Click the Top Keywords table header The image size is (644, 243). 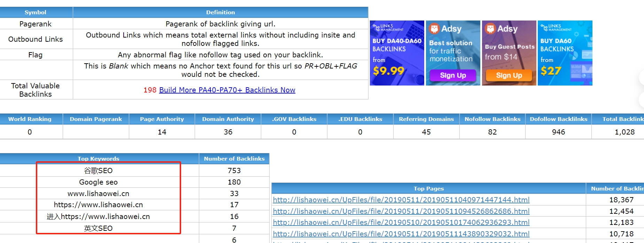click(98, 159)
